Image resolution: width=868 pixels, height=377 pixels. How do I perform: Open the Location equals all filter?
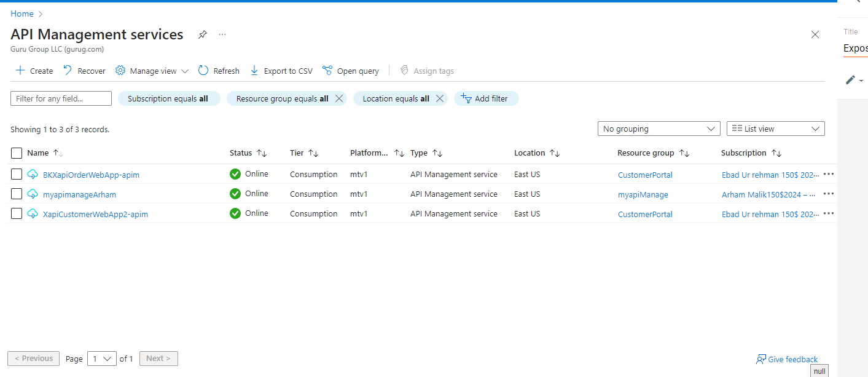coord(396,98)
